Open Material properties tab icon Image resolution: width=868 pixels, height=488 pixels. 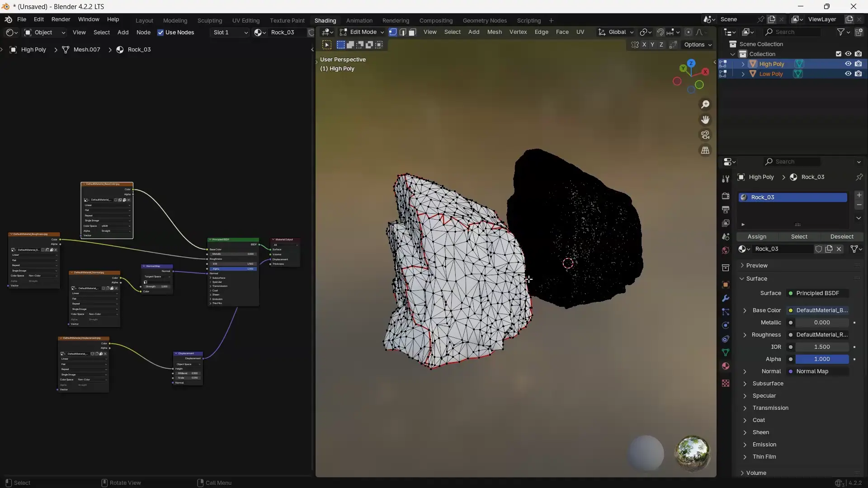[x=726, y=366]
